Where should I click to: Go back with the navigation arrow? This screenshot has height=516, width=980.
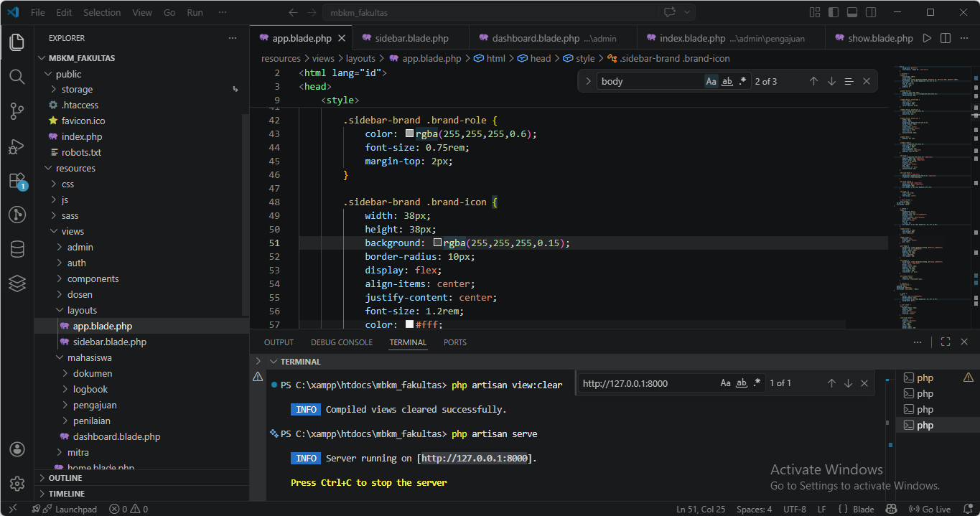pos(293,12)
